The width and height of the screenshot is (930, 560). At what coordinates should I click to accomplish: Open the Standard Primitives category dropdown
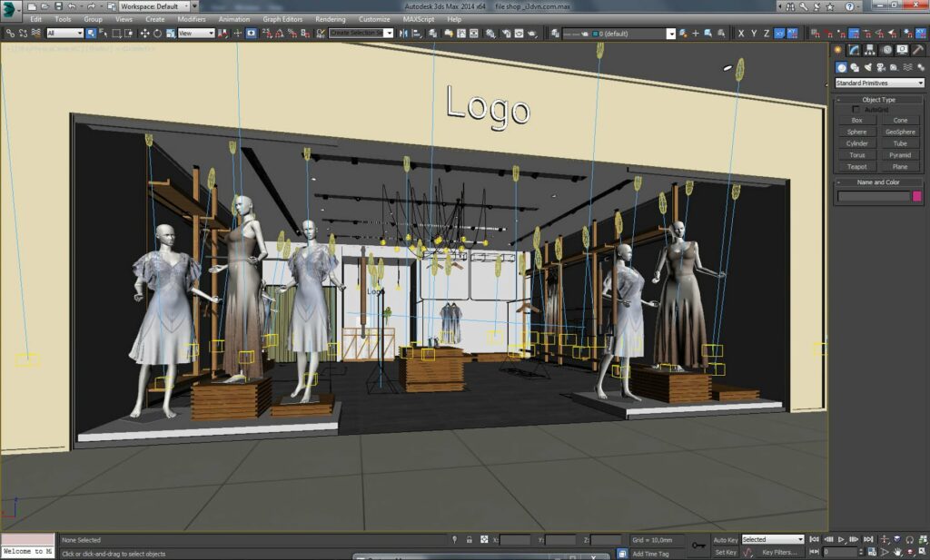point(879,83)
